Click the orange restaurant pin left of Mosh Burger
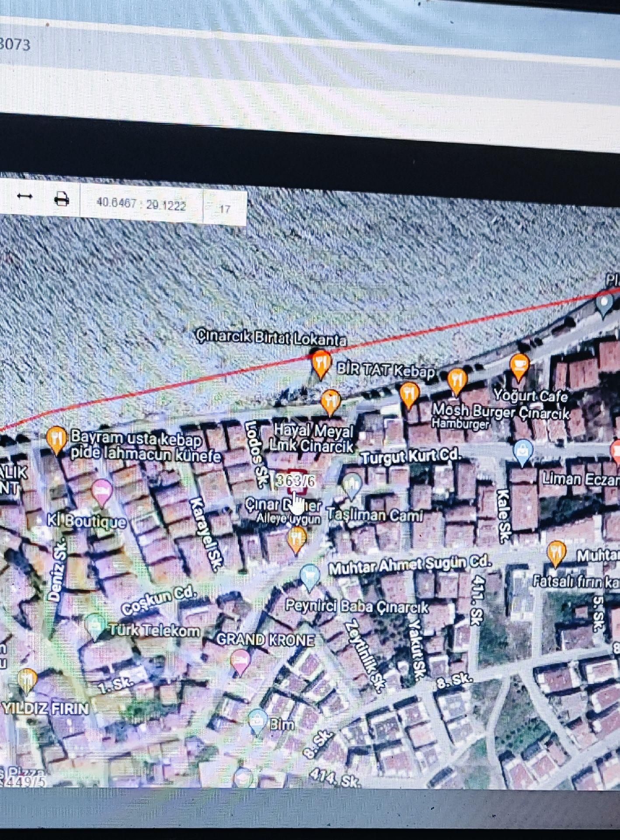 409,395
